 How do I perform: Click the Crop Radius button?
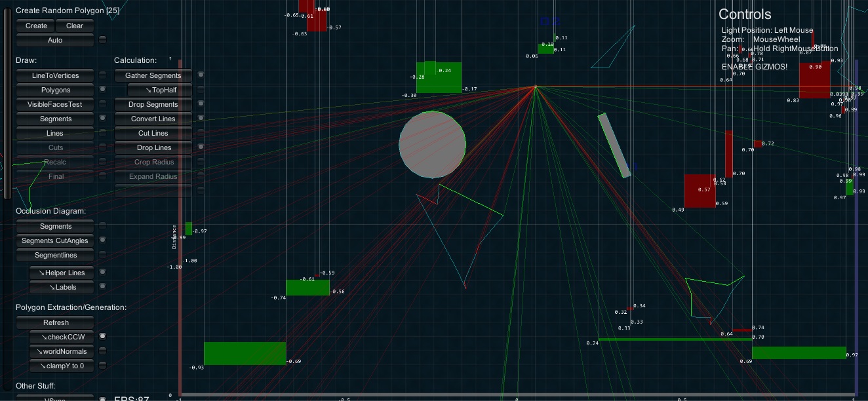(x=153, y=162)
